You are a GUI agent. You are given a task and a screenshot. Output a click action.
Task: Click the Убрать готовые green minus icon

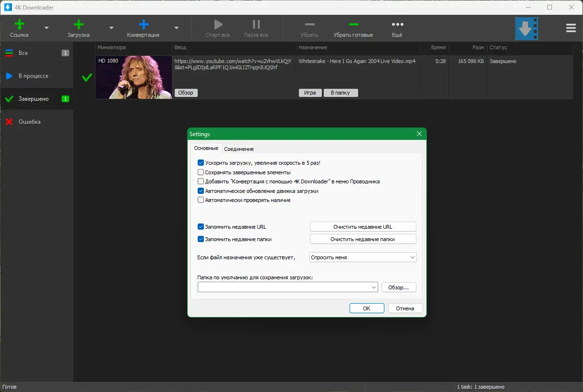point(353,24)
